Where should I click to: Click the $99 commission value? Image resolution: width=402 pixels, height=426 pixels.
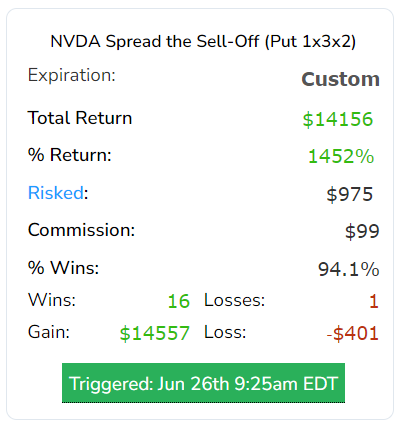click(x=362, y=231)
